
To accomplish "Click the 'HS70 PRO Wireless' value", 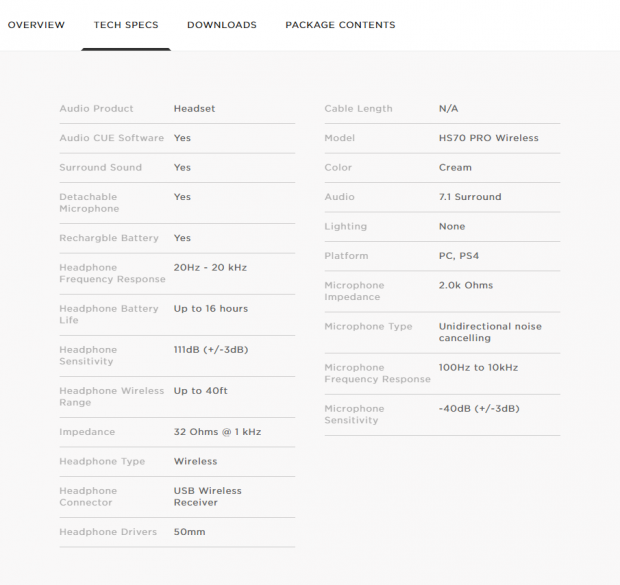I will (489, 138).
